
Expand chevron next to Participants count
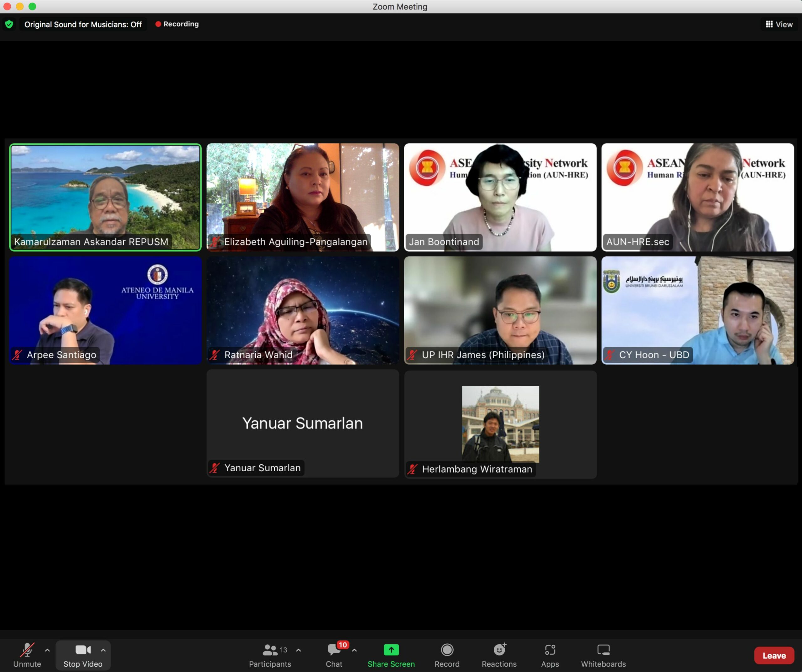pos(298,650)
